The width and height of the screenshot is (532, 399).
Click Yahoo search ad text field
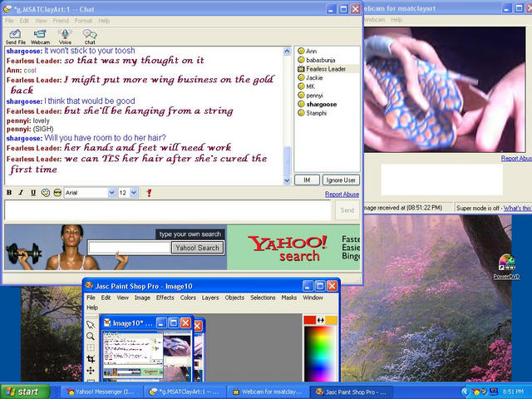tap(130, 248)
